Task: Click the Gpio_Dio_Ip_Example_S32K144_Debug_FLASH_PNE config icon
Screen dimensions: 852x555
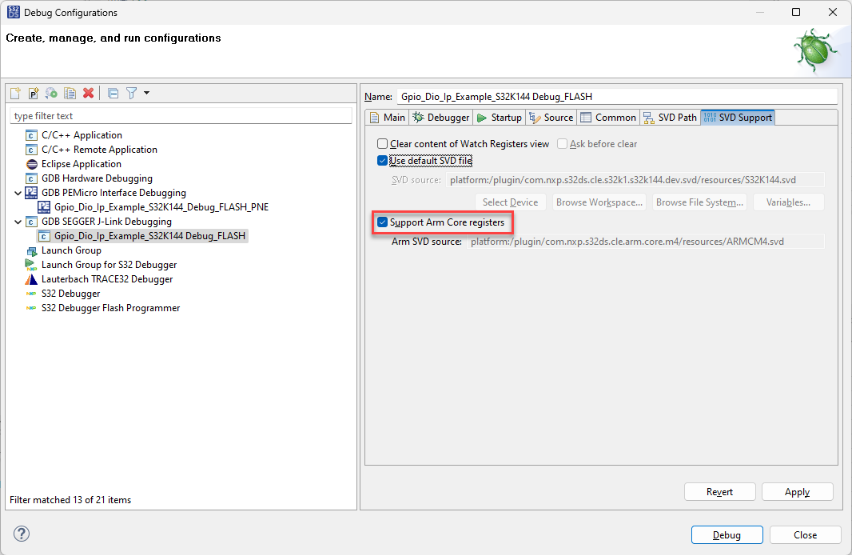Action: click(x=44, y=208)
